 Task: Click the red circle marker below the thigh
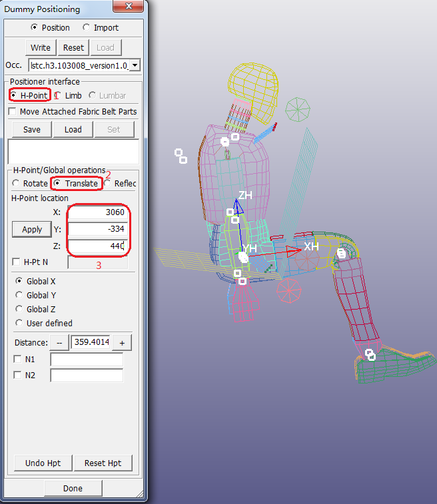[x=289, y=290]
